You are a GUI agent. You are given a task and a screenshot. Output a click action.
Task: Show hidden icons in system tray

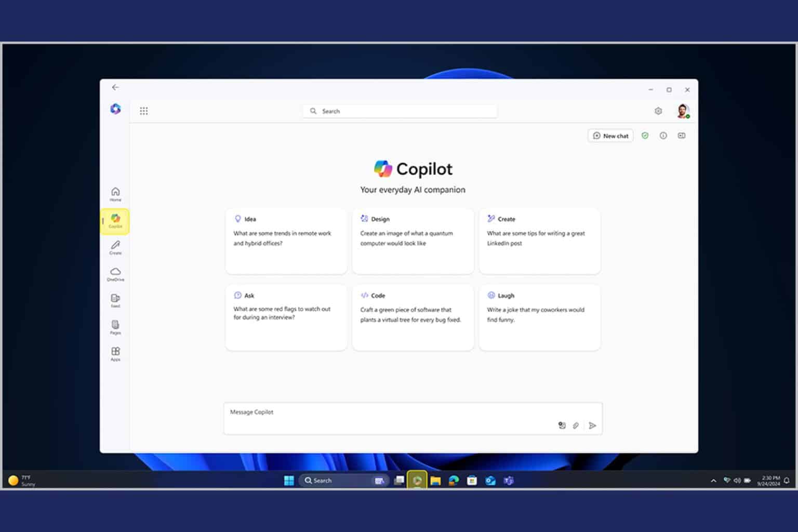(713, 481)
